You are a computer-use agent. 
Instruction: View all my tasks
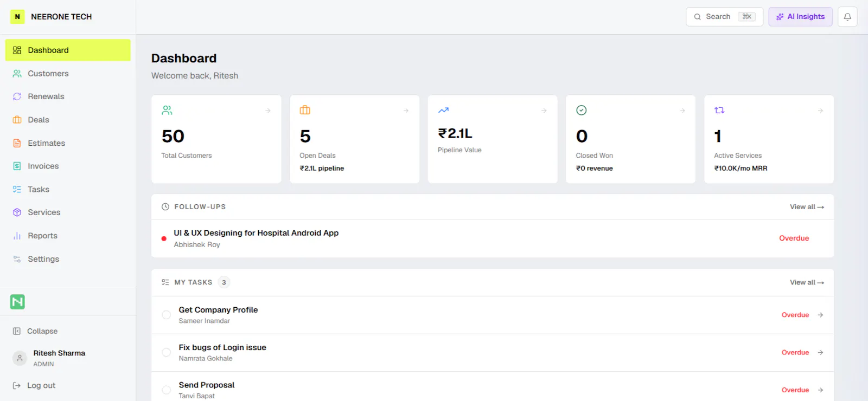807,282
